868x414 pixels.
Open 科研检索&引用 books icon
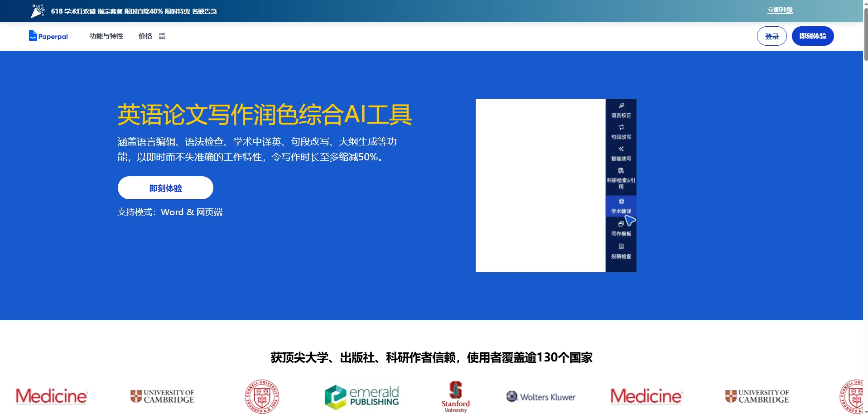(621, 171)
